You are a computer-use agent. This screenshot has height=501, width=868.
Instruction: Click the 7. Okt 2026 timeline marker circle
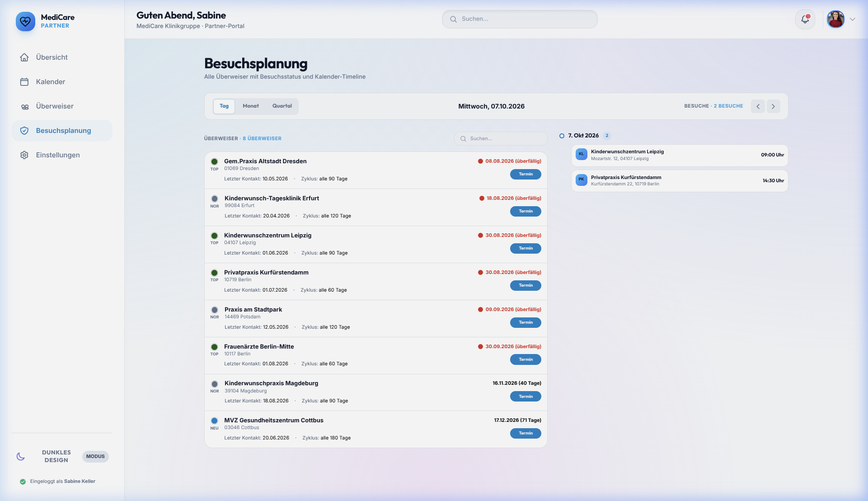click(562, 136)
